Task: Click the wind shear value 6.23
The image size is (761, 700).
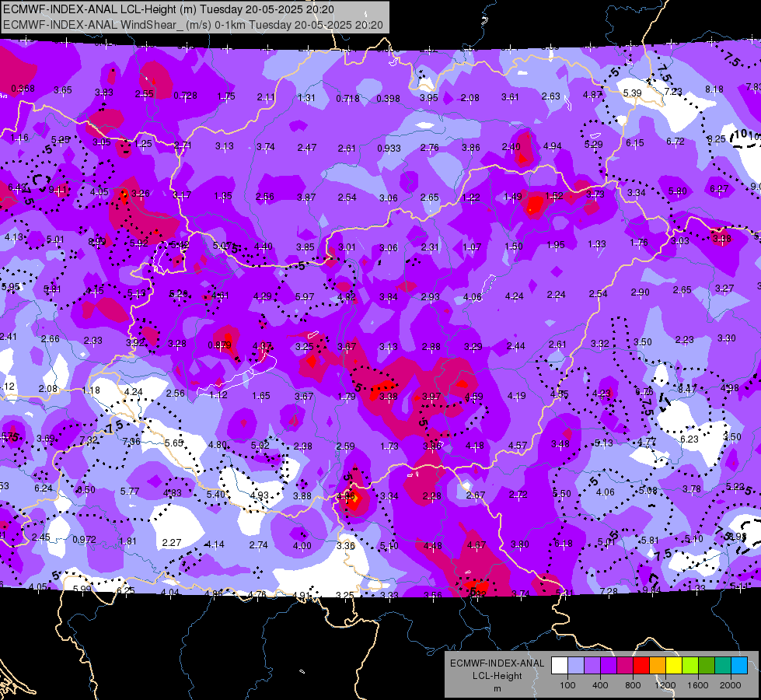Action: tap(689, 439)
